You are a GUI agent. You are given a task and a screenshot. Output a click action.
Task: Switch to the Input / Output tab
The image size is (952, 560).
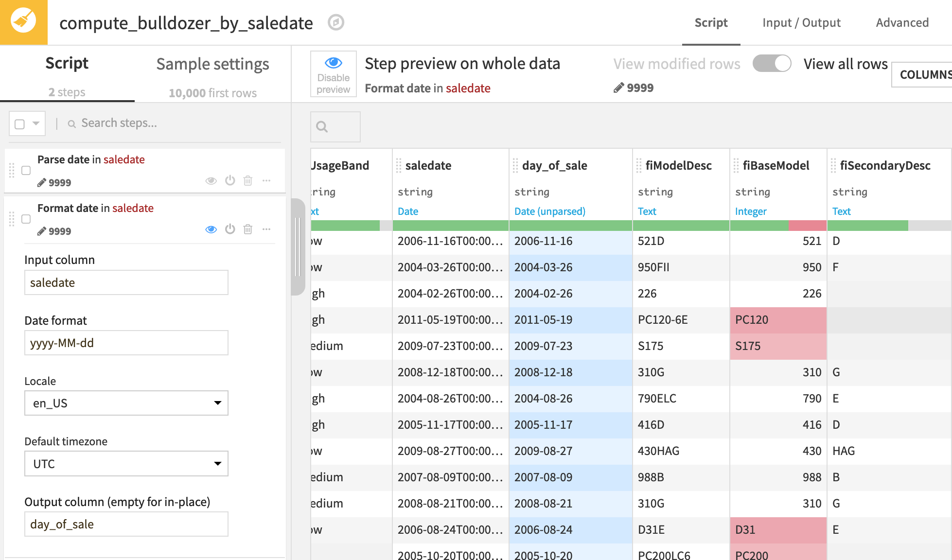click(x=800, y=22)
